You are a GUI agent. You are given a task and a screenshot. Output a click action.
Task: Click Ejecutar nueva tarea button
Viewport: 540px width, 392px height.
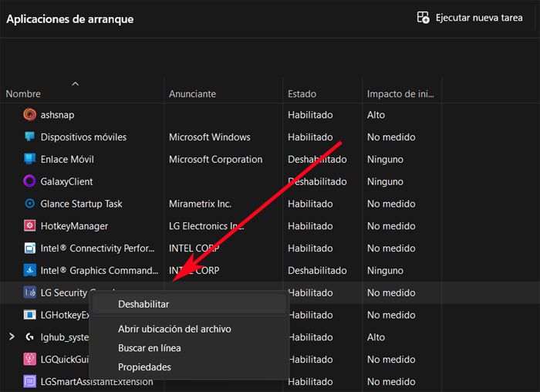[x=470, y=18]
